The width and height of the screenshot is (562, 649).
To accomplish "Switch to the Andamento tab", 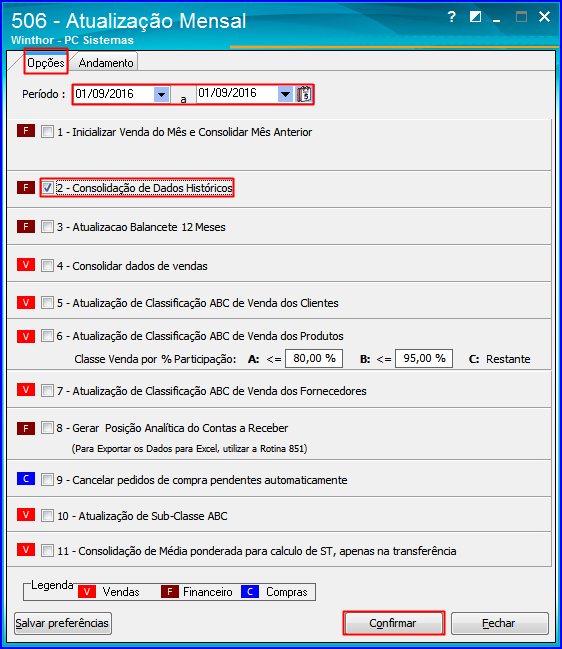I will [106, 62].
